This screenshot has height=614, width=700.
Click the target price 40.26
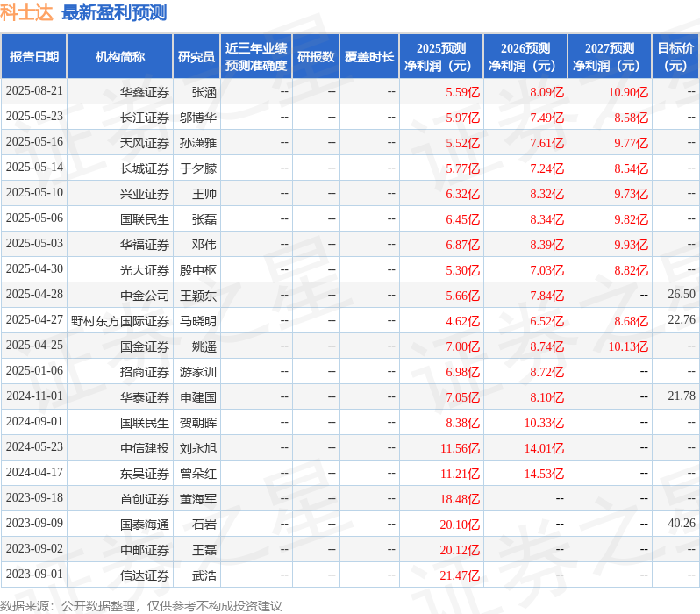682,524
